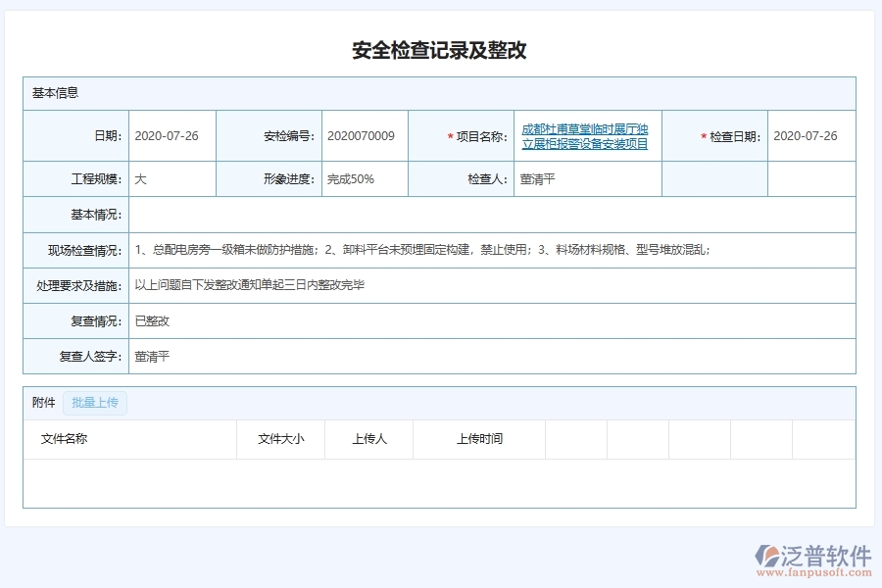
Task: Click the 检查日期 date value 2020-07-26
Action: pyautogui.click(x=806, y=136)
